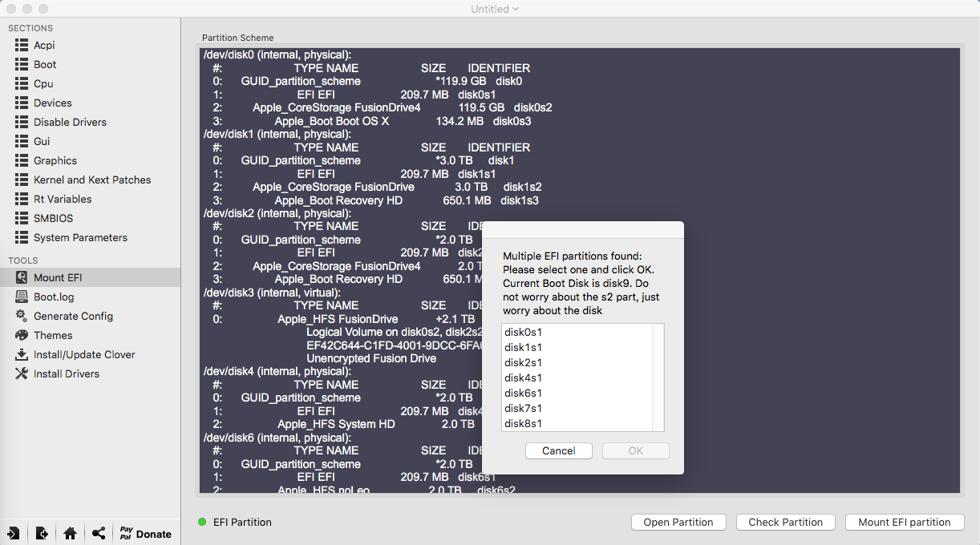The width and height of the screenshot is (980, 545).
Task: Click the import configuration icon at sidebar bottom
Action: tap(14, 533)
